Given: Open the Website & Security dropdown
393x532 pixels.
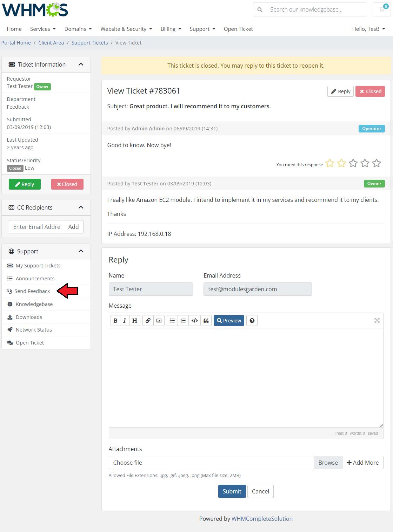Looking at the screenshot, I should point(126,29).
